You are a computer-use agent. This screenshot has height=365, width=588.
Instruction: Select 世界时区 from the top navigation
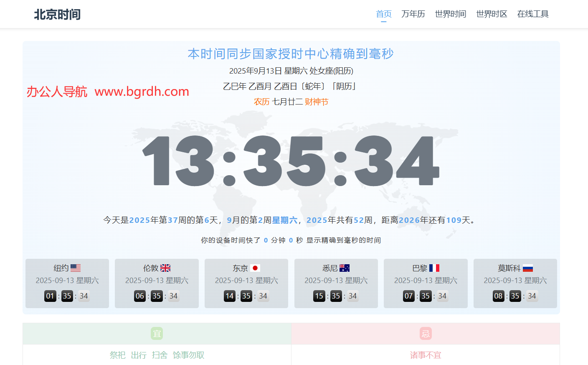pos(492,14)
